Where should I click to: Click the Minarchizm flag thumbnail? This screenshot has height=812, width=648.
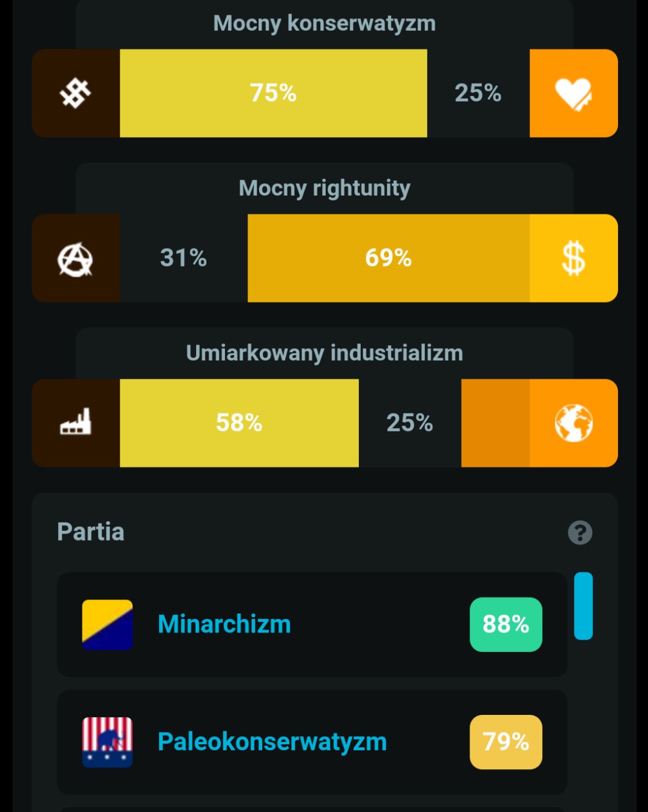tap(107, 624)
